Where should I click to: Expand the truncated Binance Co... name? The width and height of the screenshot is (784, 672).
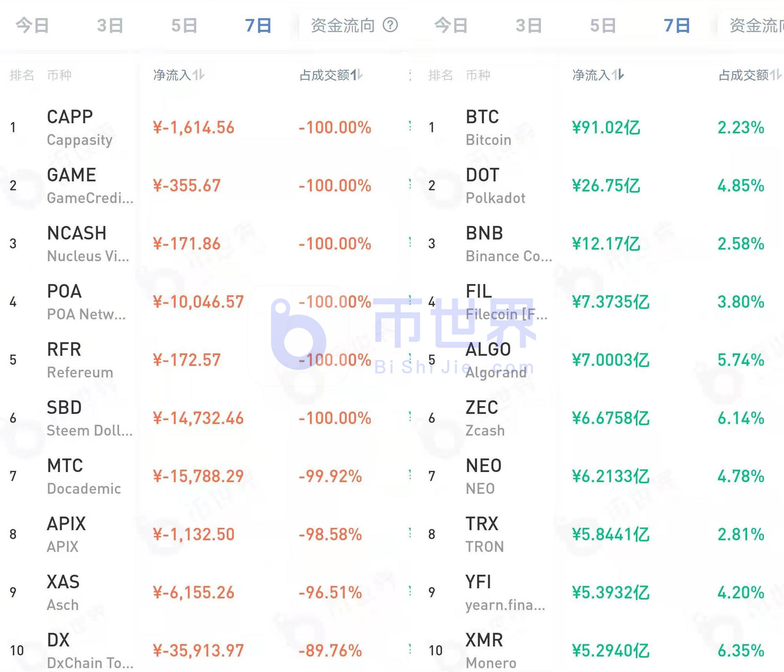(509, 256)
